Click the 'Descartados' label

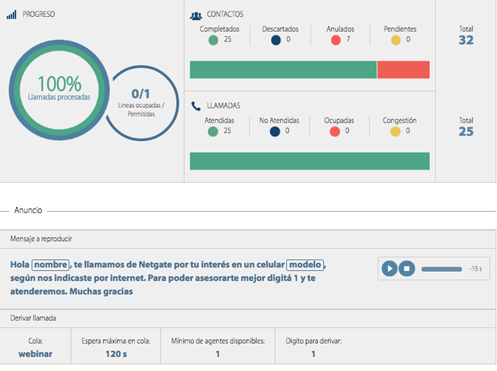pos(280,29)
